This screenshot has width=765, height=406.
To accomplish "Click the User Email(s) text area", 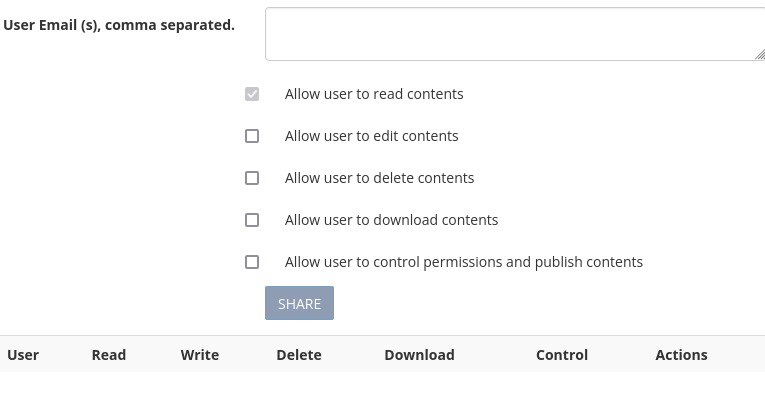I will click(515, 34).
